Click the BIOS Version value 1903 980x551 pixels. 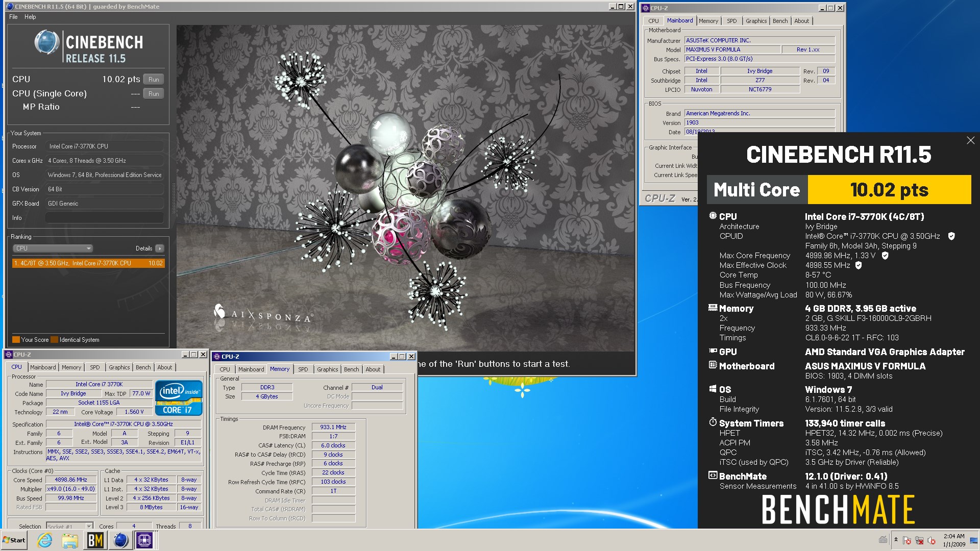click(x=759, y=123)
